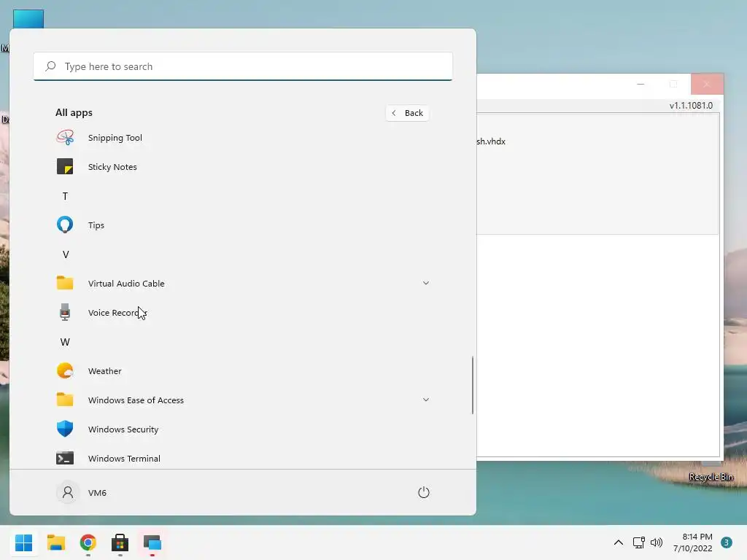Jump to letter W section header
This screenshot has width=747, height=560.
coord(65,342)
